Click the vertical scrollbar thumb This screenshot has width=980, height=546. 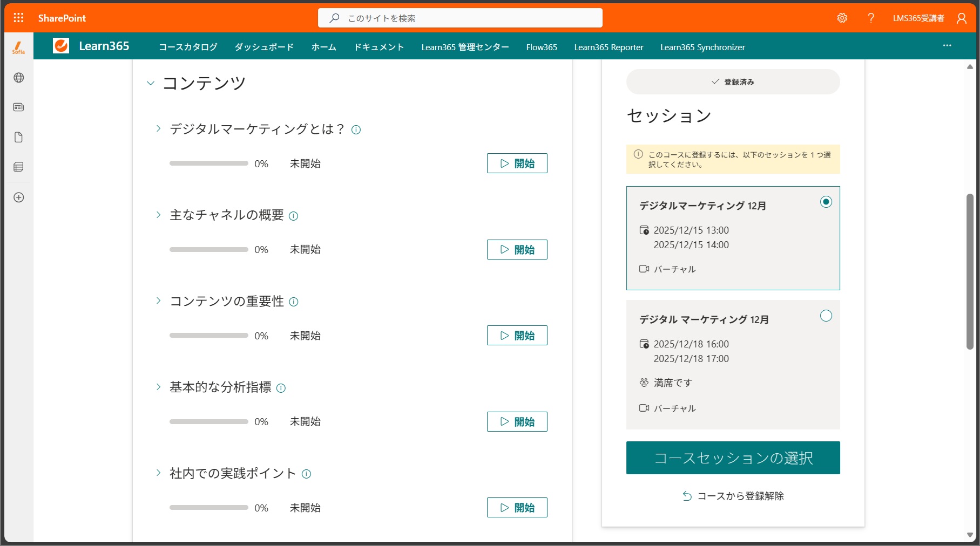click(970, 271)
